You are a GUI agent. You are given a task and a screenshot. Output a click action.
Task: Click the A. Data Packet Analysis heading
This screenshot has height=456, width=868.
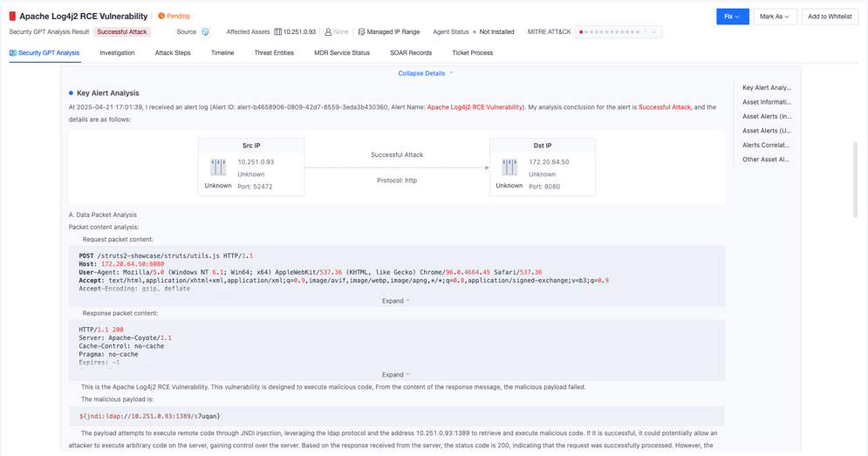(x=102, y=214)
